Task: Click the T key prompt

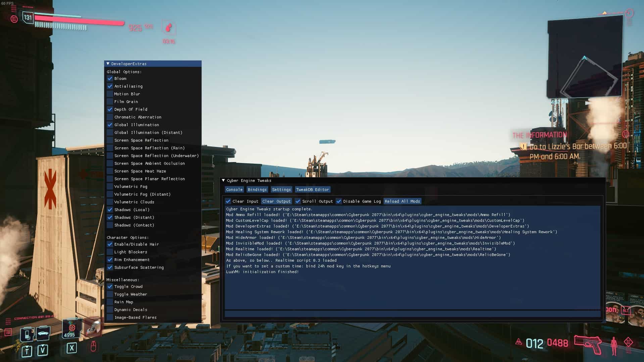Action: (27, 351)
